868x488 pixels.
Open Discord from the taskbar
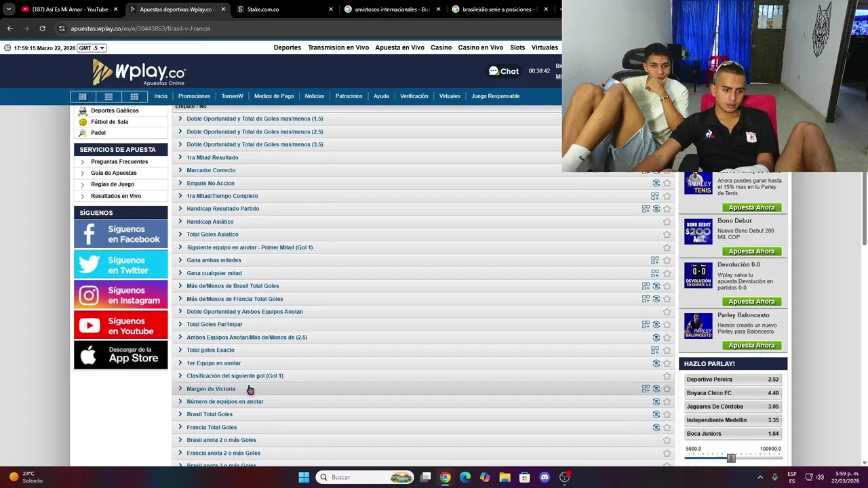(545, 477)
